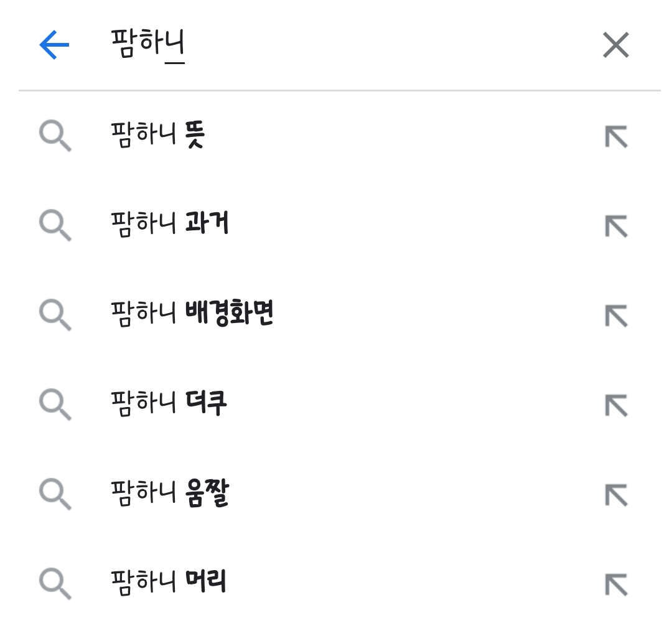Open the 팜하니 움짤 suggestion

point(169,494)
